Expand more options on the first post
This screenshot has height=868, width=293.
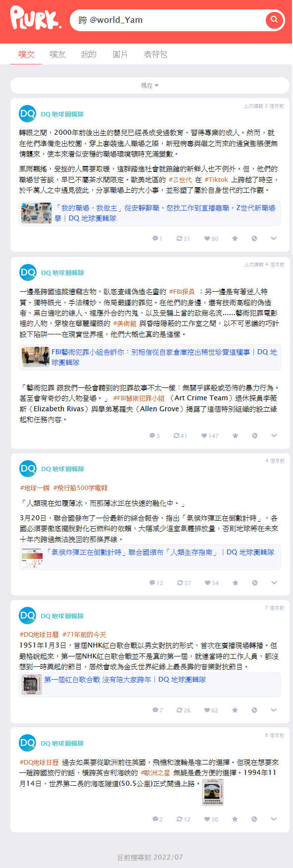tap(274, 238)
